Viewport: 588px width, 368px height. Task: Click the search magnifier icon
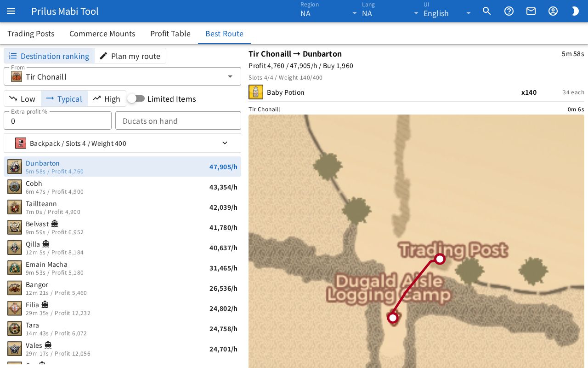487,11
